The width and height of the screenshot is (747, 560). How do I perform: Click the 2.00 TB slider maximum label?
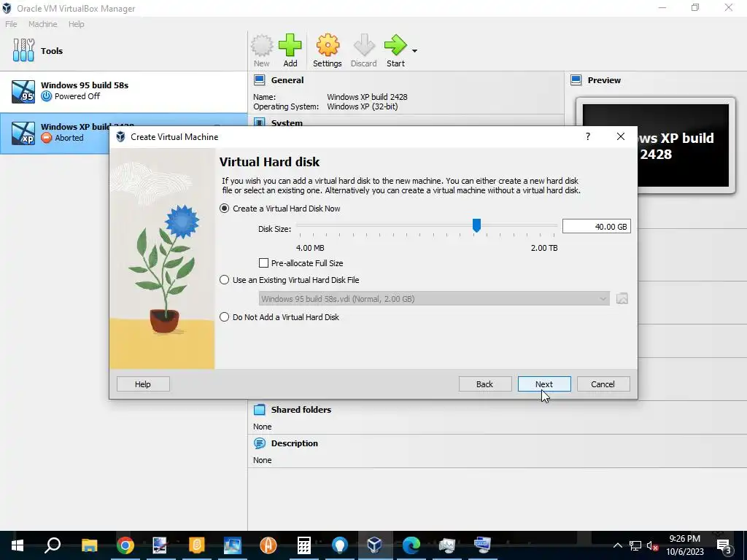pyautogui.click(x=544, y=248)
